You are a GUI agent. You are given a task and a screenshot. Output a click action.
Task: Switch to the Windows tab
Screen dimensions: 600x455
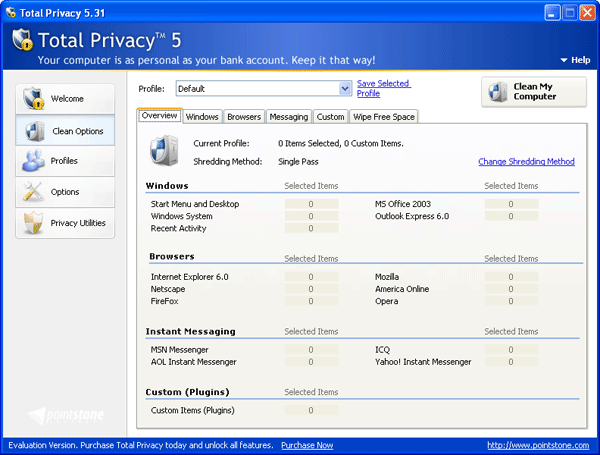pos(202,117)
